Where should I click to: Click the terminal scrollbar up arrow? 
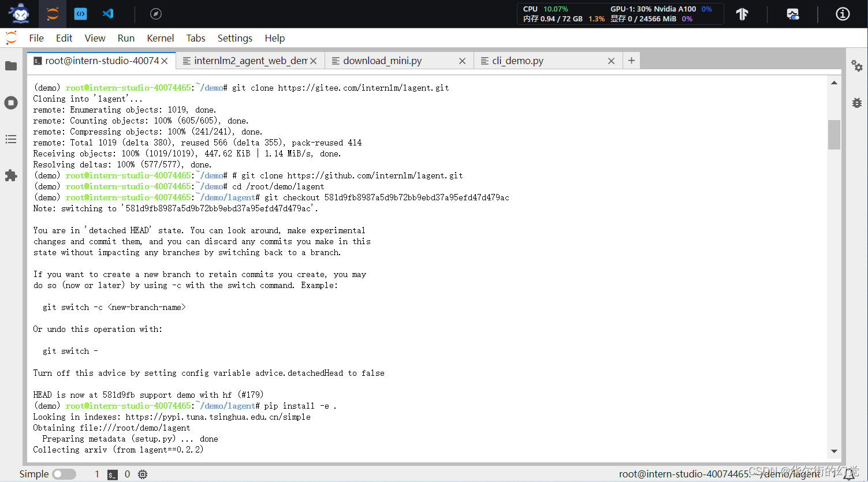point(834,83)
